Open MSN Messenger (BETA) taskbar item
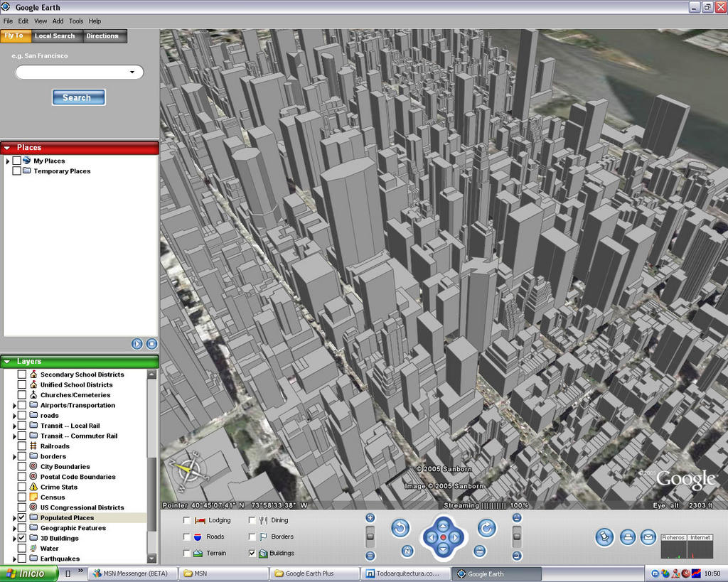The image size is (728, 582). click(x=132, y=573)
